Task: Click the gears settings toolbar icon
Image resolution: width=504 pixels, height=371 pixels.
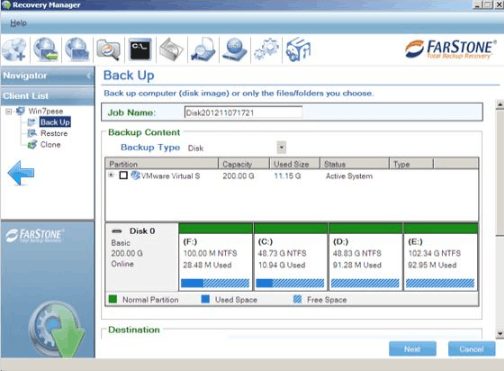Action: click(266, 50)
